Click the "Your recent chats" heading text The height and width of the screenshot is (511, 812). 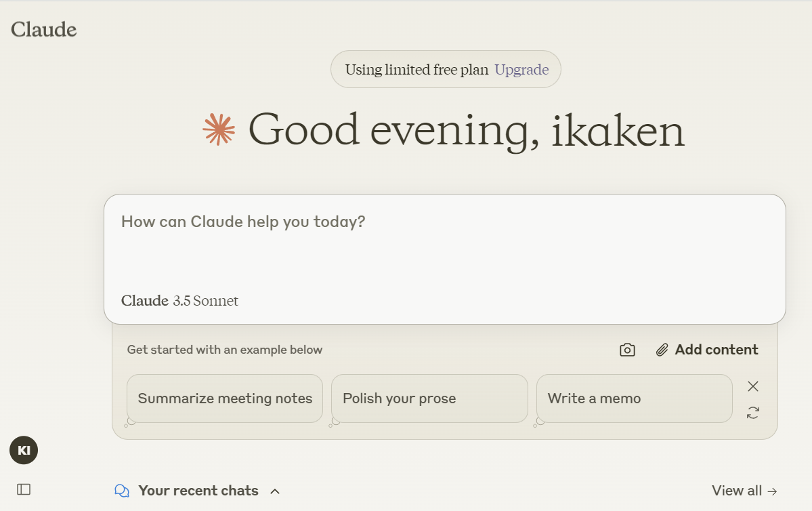198,491
